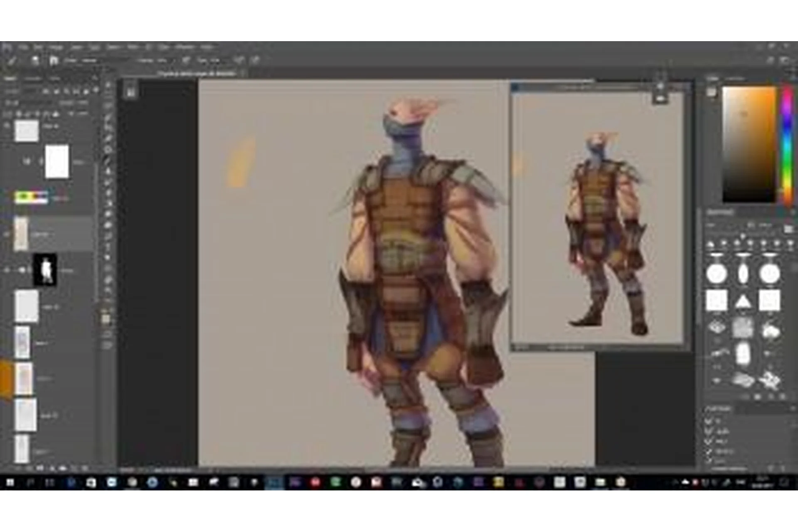The width and height of the screenshot is (798, 532).
Task: Select the Eyedropper tool in the toolbar
Action: (108, 139)
